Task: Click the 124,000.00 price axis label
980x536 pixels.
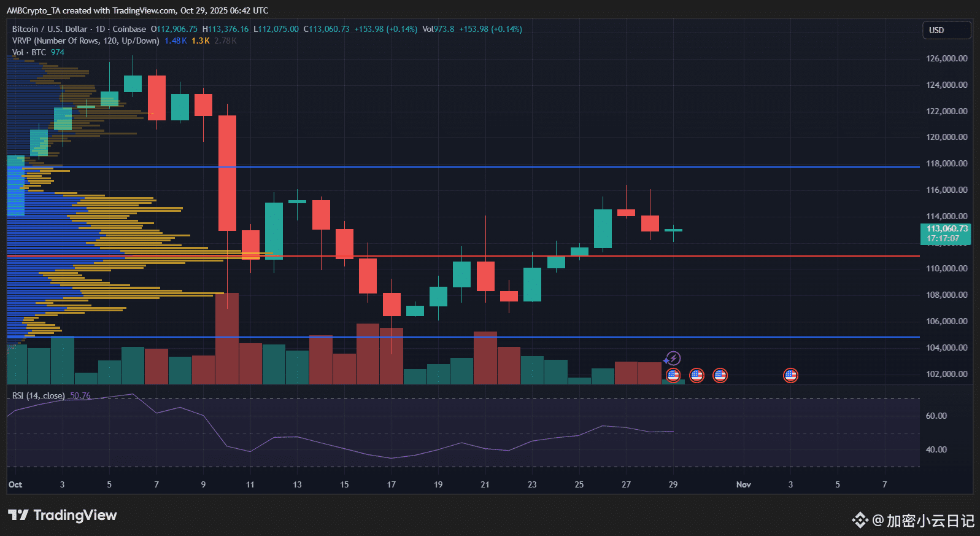Action: [x=946, y=85]
